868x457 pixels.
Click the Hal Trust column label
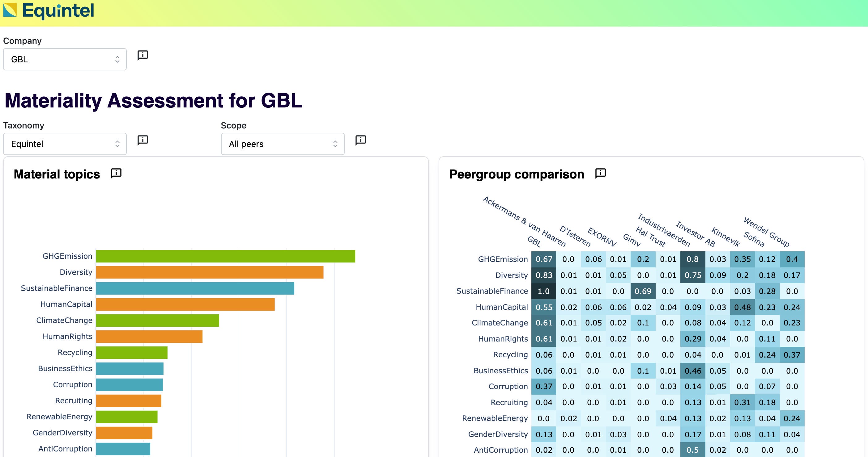(650, 237)
